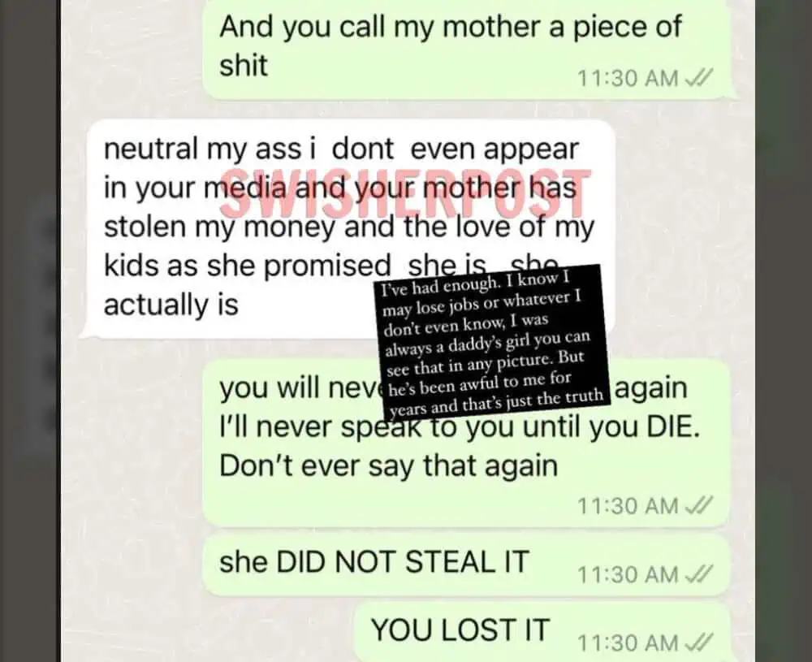Viewport: 812px width, 662px height.
Task: Click the 11:30 AM timestamp beside 'she DID NOT STEAL IT'
Action: click(627, 575)
